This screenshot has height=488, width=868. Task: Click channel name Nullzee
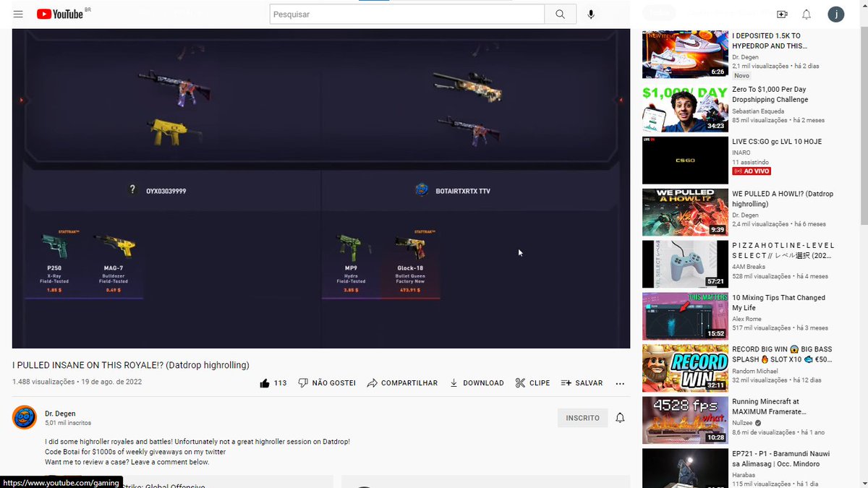(743, 423)
